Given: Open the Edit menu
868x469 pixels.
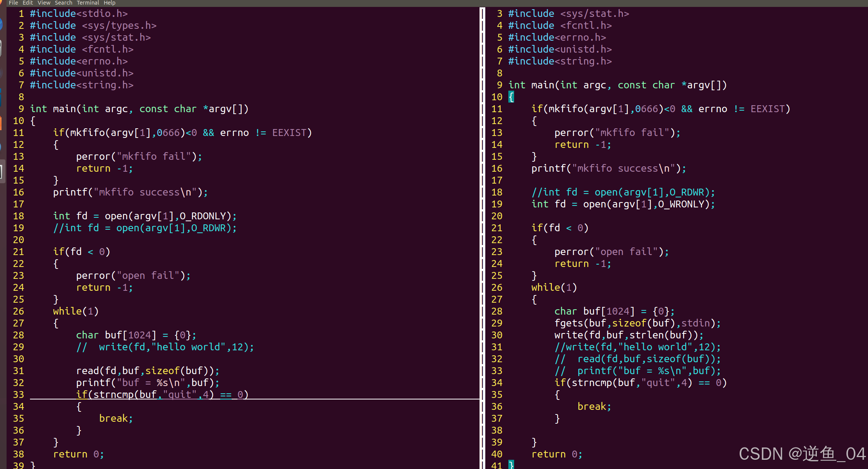Looking at the screenshot, I should 28,3.
